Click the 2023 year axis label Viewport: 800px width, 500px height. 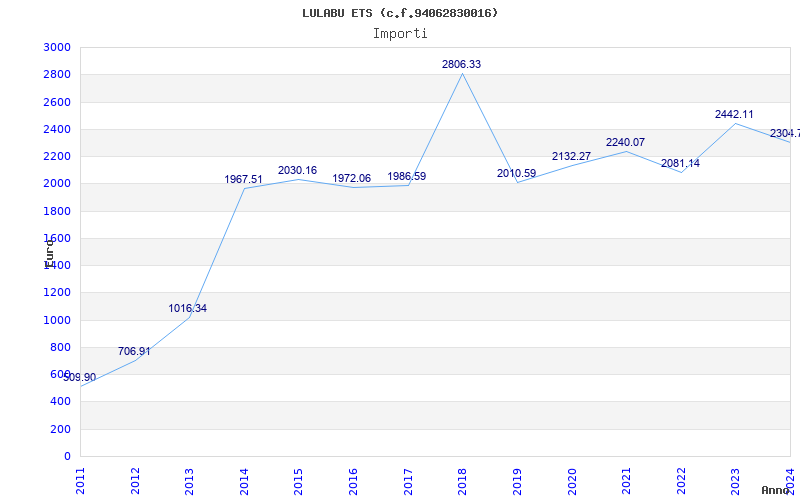pos(735,481)
